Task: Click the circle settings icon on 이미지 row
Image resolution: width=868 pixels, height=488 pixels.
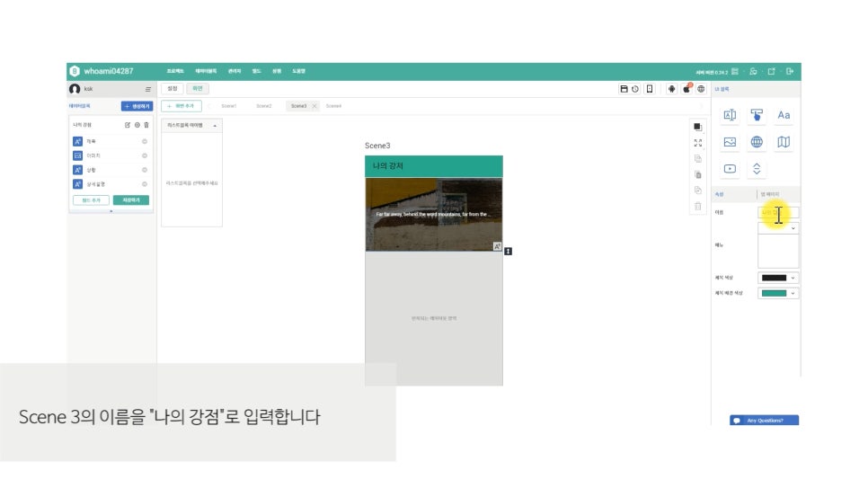Action: tap(145, 155)
